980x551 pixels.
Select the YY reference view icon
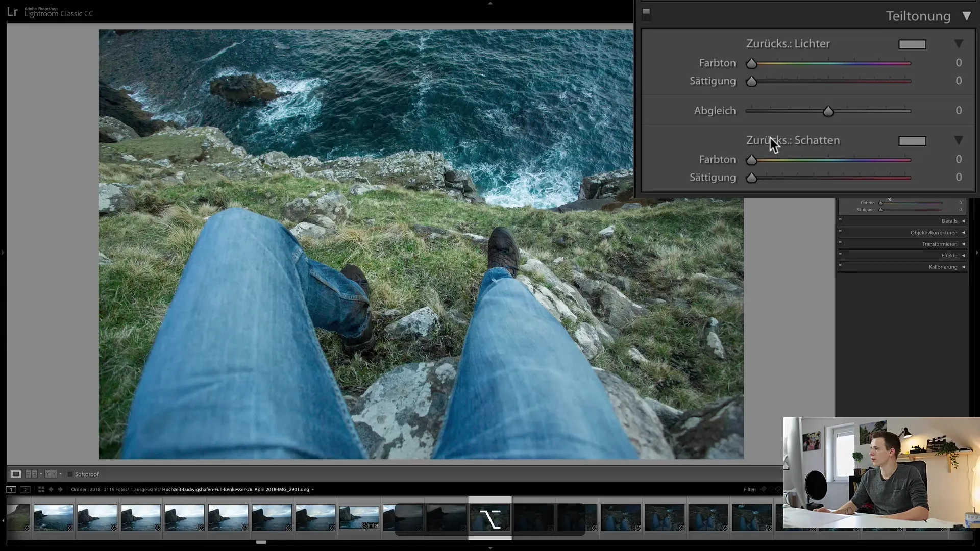51,474
